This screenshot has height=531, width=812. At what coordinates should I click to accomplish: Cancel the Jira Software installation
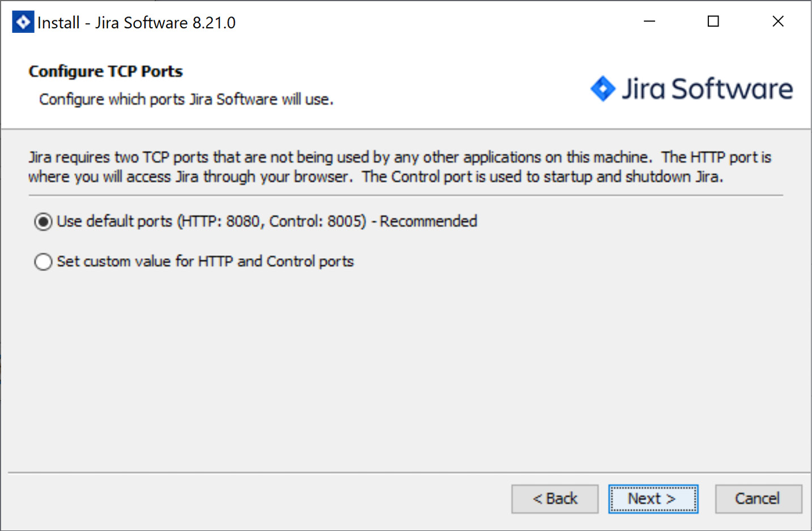click(758, 499)
